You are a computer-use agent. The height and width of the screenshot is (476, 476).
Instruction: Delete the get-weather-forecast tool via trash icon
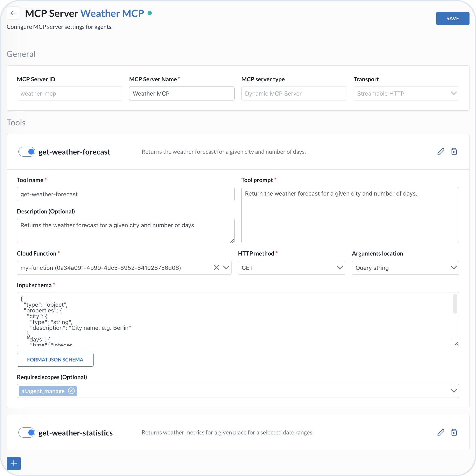pos(454,151)
